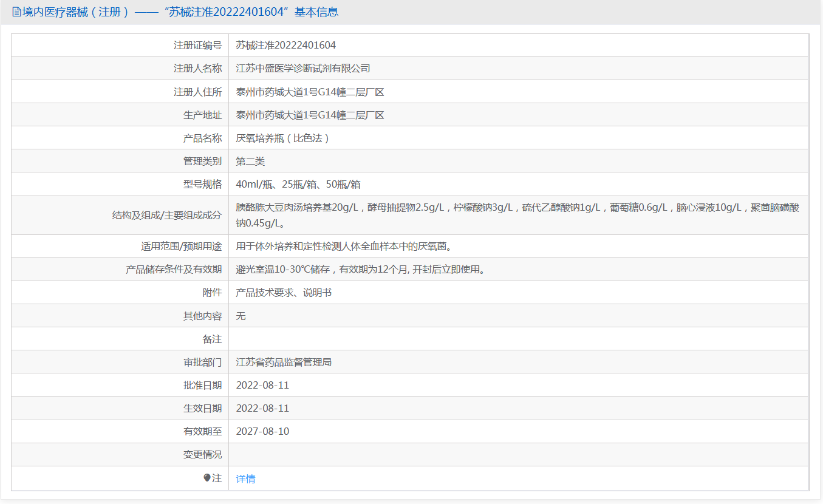823x504 pixels.
Task: Select the expiry date 2027-08-10
Action: point(262,431)
